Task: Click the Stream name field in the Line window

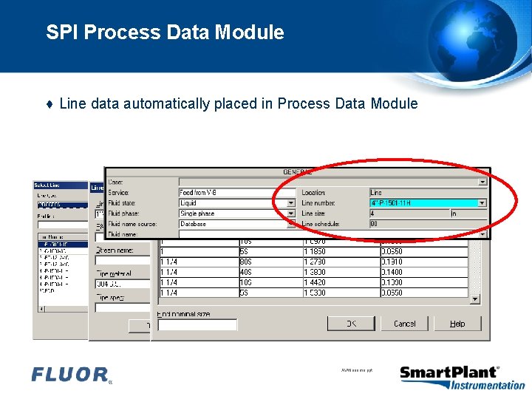Action: [123, 260]
